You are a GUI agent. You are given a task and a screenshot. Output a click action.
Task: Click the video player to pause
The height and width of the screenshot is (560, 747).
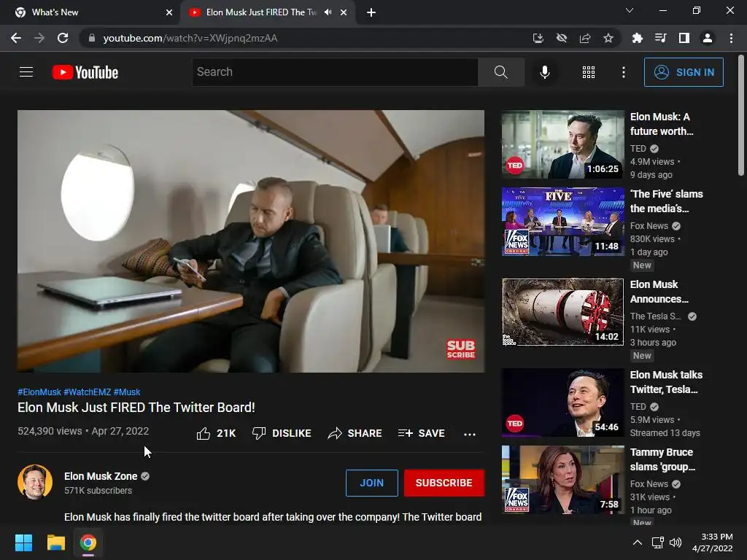pyautogui.click(x=251, y=241)
